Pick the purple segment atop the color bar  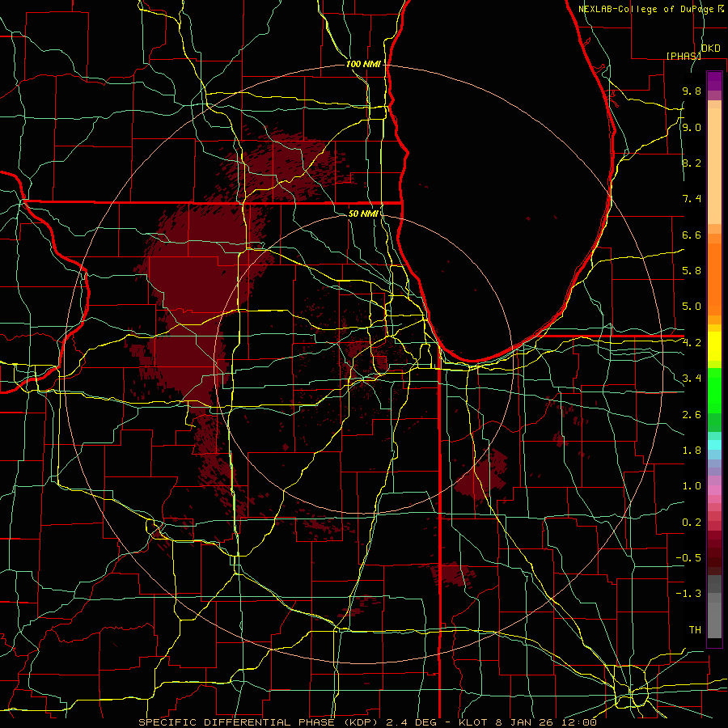tap(714, 81)
